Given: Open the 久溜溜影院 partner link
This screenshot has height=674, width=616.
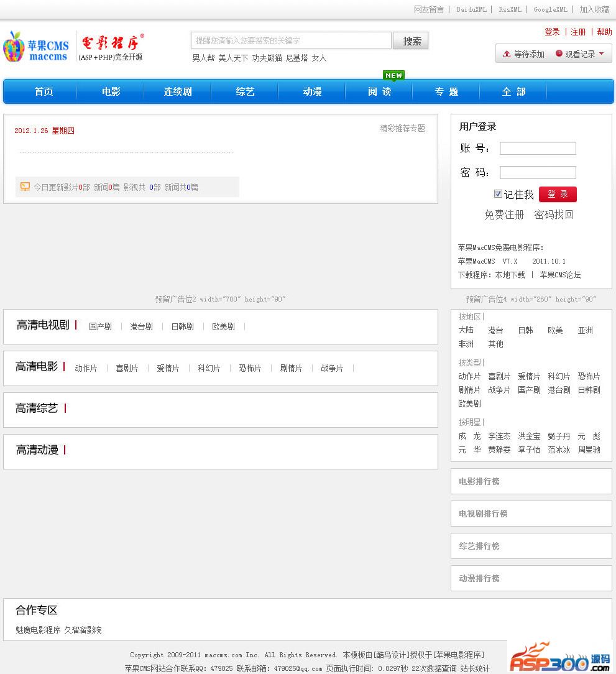Looking at the screenshot, I should [83, 630].
